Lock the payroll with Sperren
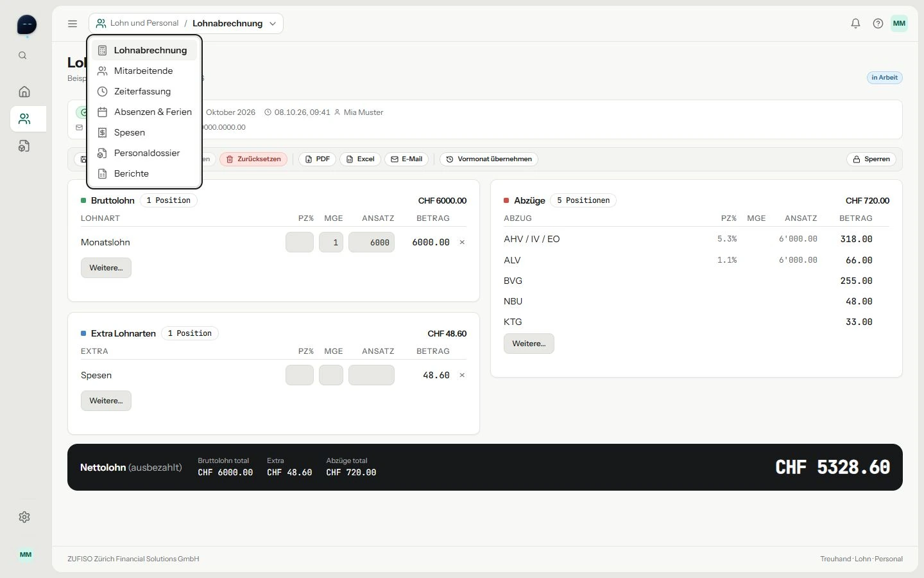Viewport: 924px width, 578px height. pos(871,159)
